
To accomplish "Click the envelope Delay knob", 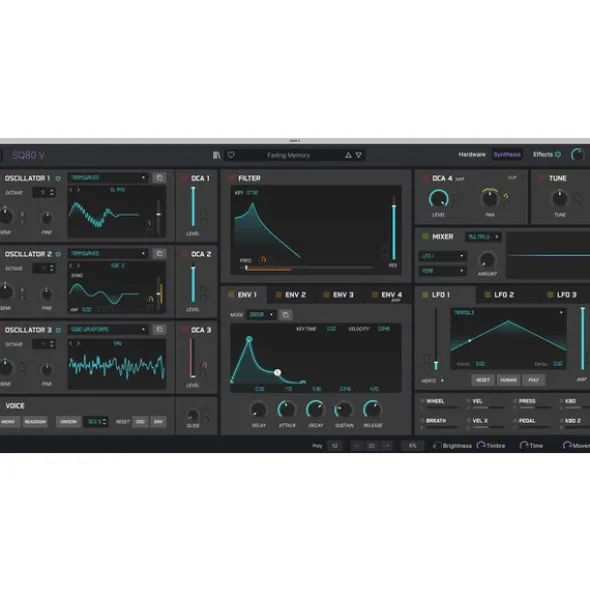I will click(258, 410).
